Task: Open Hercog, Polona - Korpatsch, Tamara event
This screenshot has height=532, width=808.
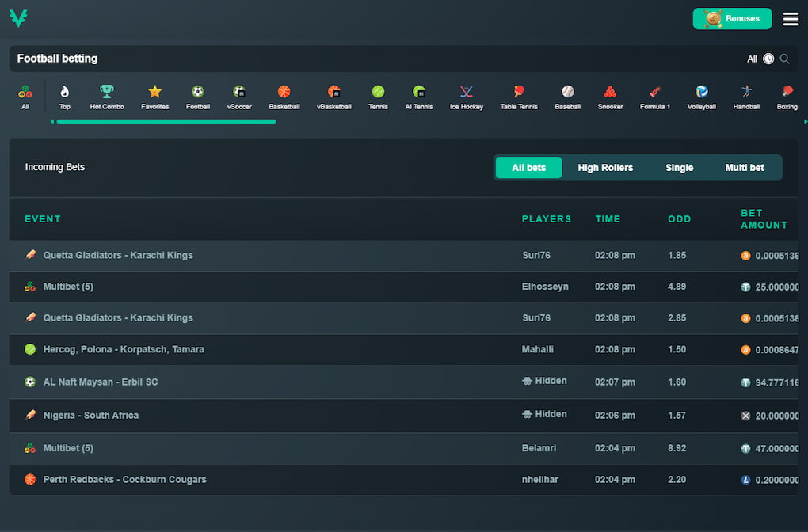Action: [403, 350]
